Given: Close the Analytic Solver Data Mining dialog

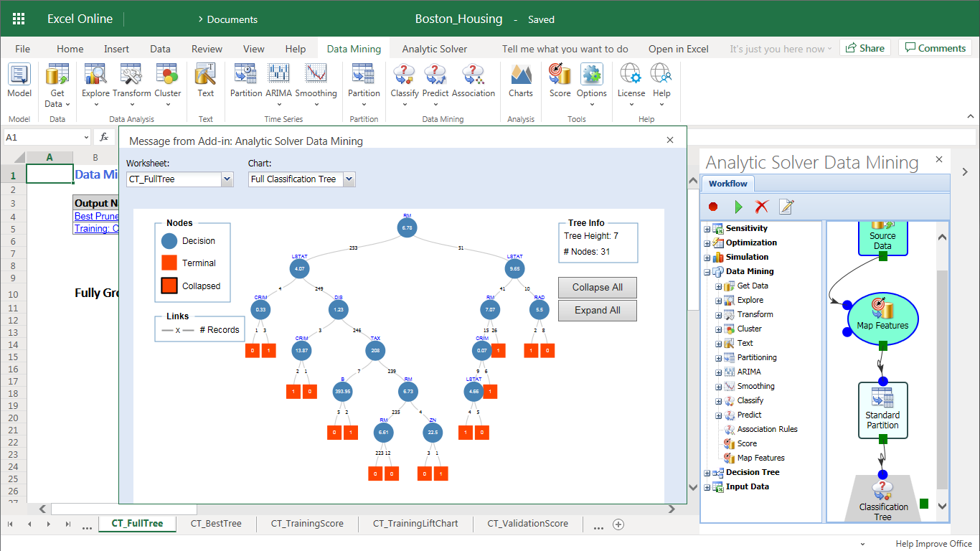Looking at the screenshot, I should (x=670, y=141).
